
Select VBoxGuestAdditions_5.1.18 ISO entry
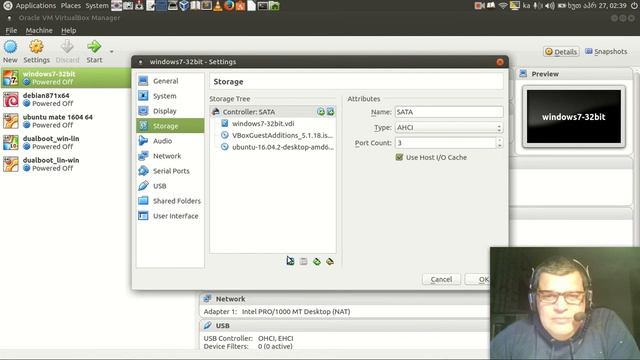pos(273,135)
